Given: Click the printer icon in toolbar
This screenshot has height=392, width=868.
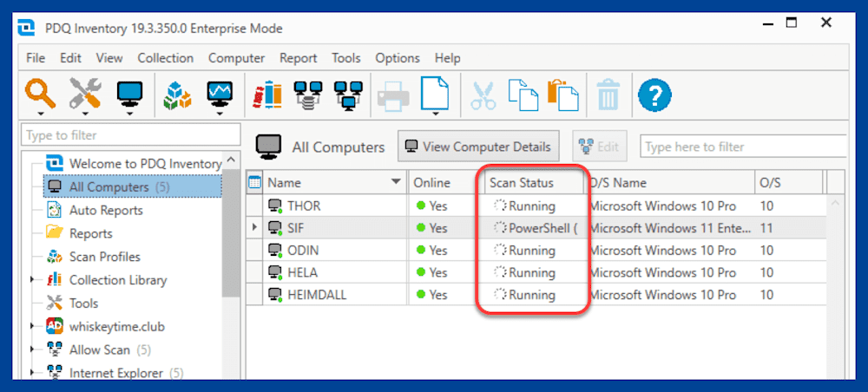Looking at the screenshot, I should tap(392, 96).
